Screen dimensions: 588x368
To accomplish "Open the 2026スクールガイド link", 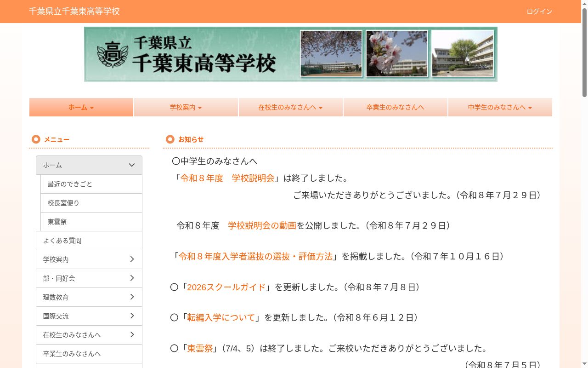I will pyautogui.click(x=226, y=287).
